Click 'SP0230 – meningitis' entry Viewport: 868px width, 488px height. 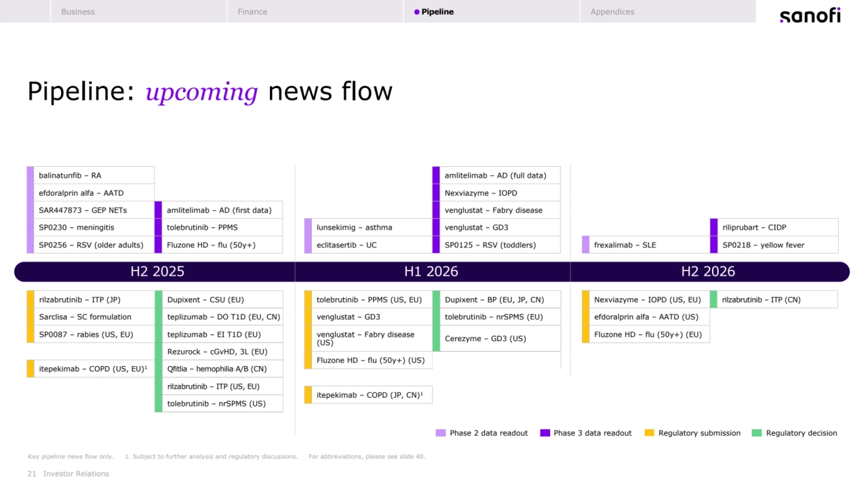tap(90, 227)
